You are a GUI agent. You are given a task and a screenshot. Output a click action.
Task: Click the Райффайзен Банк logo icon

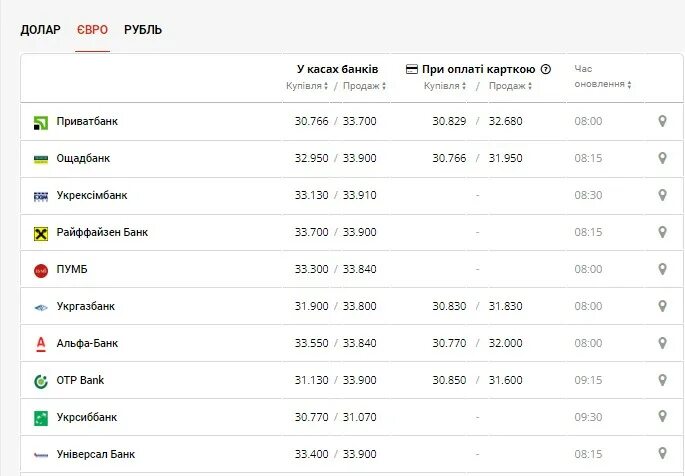[x=41, y=234]
